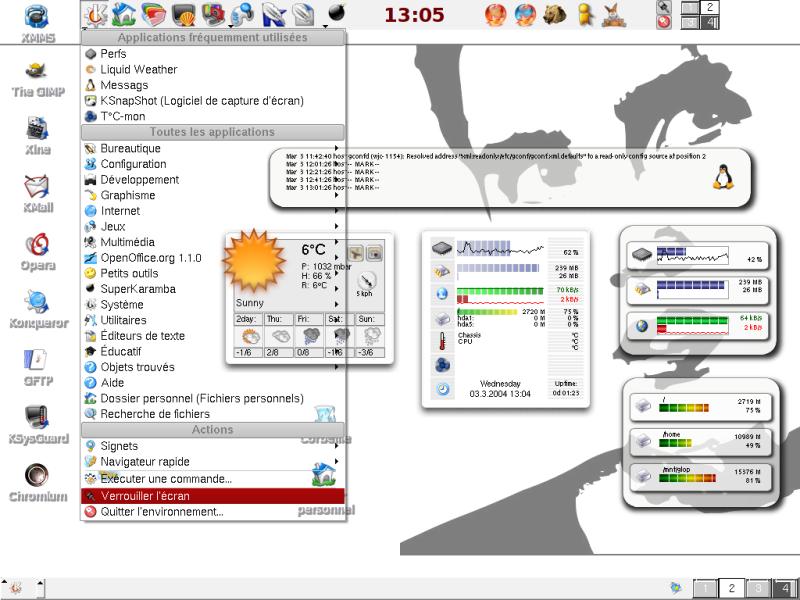The image size is (800, 600).
Task: Click the small tray icon beside bottom pager
Action: pyautogui.click(x=676, y=588)
